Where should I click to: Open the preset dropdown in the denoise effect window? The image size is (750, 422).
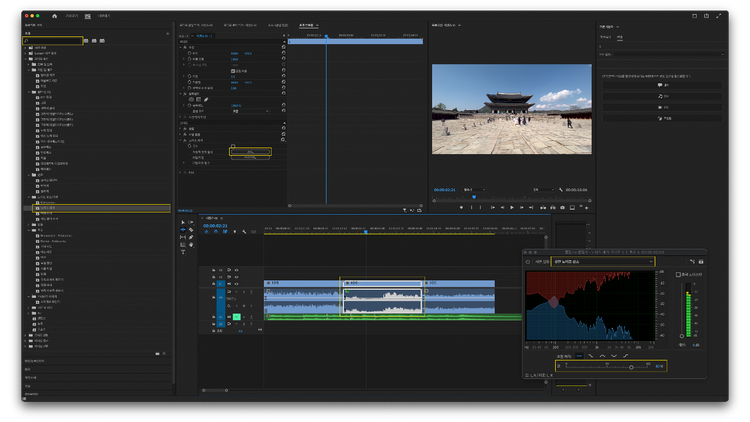[x=602, y=262]
